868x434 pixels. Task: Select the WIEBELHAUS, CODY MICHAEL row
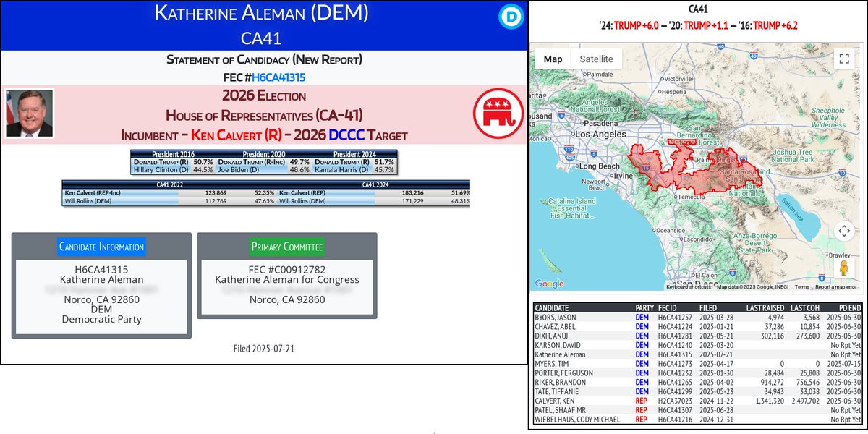pyautogui.click(x=698, y=420)
